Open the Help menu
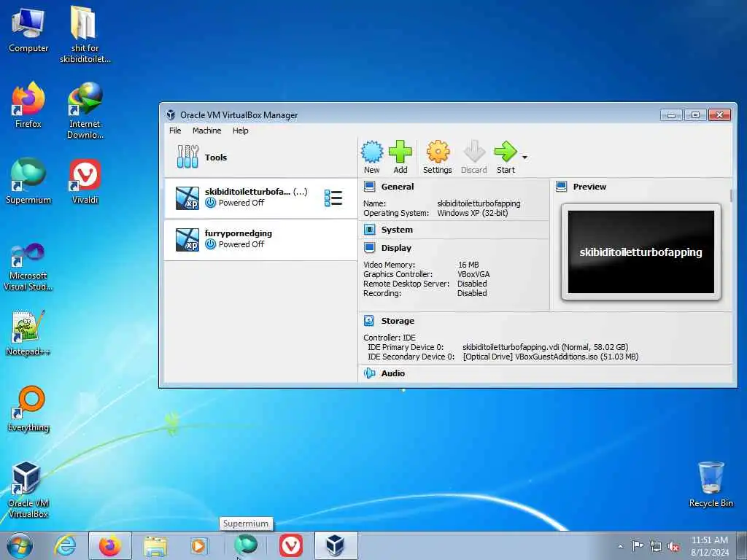This screenshot has height=560, width=747. coord(240,131)
